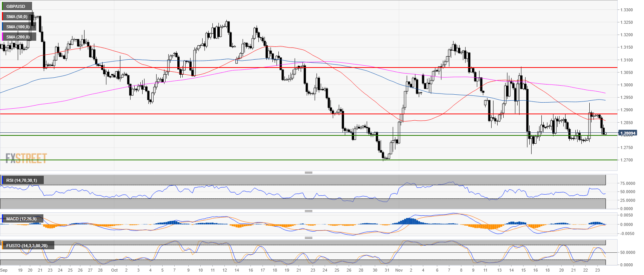
Task: Click the magenta SMA 200 color marker
Action: pyautogui.click(x=2, y=37)
